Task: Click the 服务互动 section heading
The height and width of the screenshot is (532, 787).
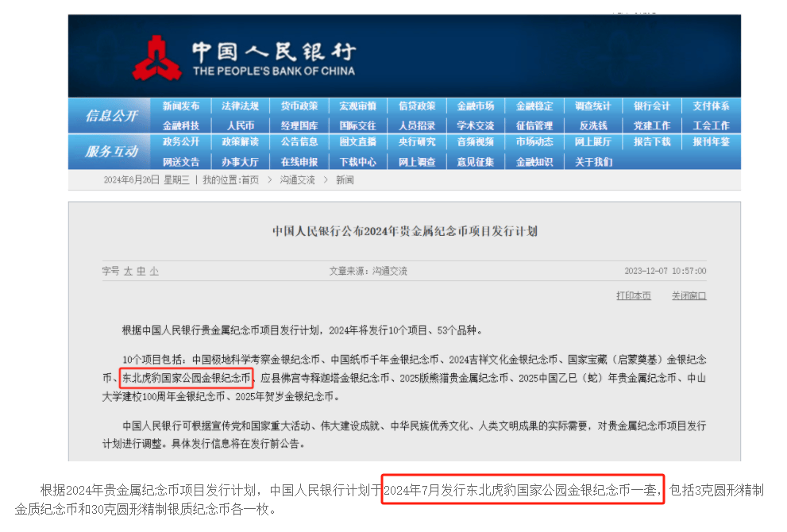Action: point(111,152)
